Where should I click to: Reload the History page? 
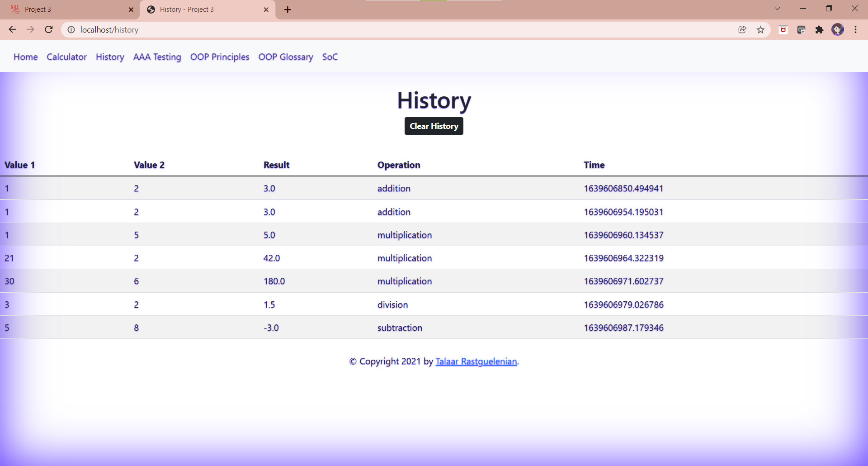[48, 29]
